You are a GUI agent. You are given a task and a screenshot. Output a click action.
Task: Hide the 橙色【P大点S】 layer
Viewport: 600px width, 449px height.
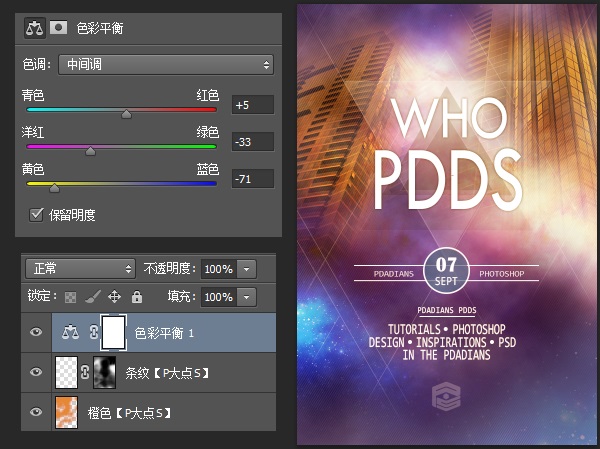click(36, 411)
